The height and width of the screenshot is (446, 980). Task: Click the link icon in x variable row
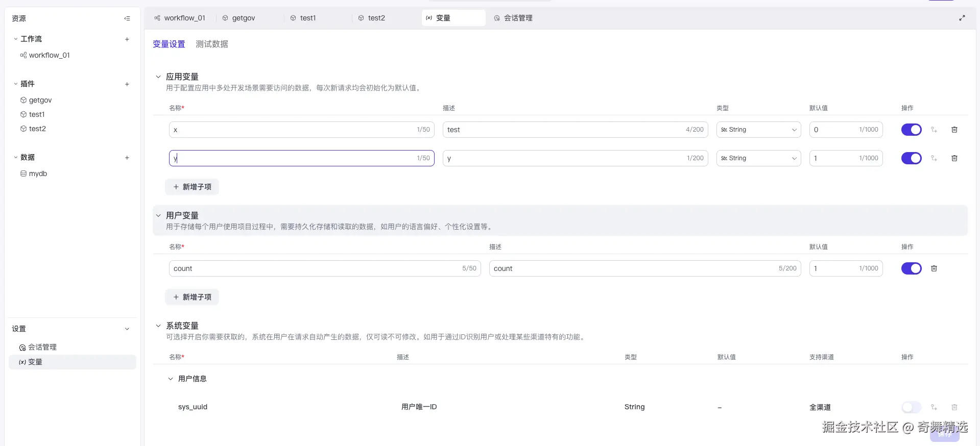(x=934, y=130)
